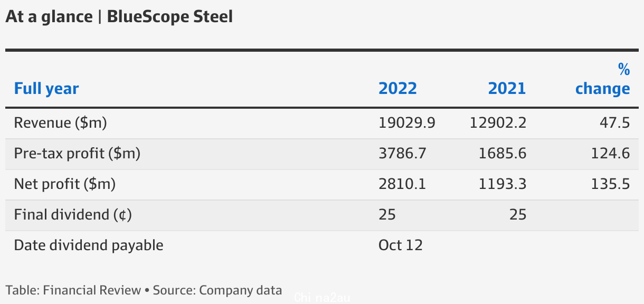This screenshot has width=644, height=304.
Task: Click the 2021 column header
Action: coord(507,88)
